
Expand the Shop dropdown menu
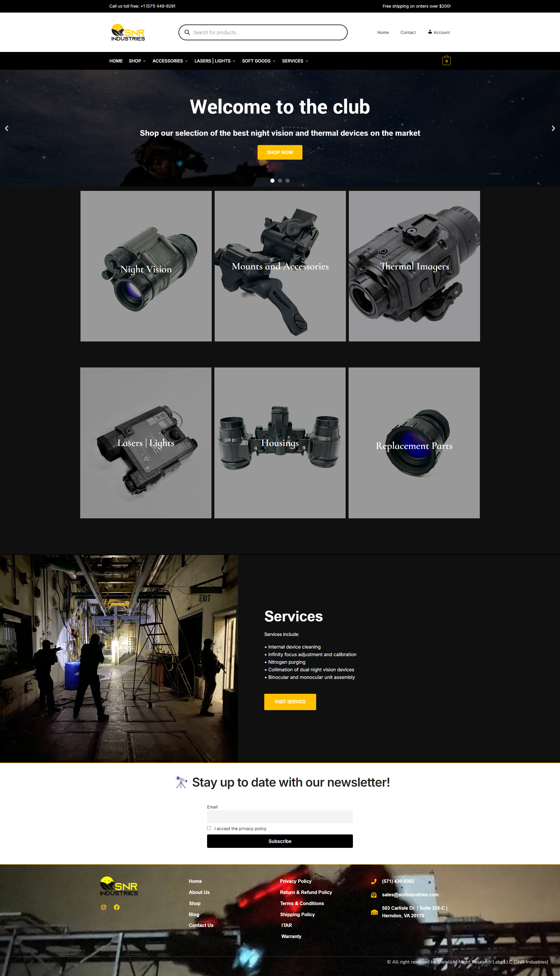(137, 61)
